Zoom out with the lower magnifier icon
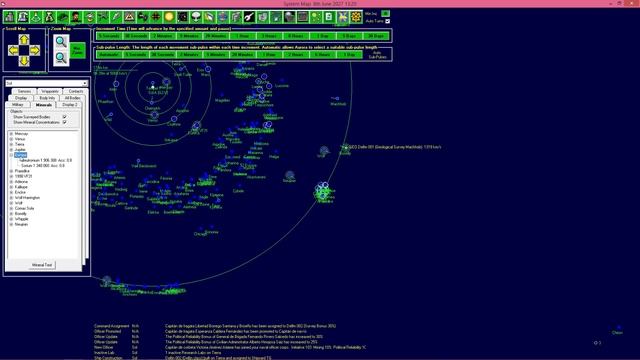This screenshot has width=640, height=360. (x=61, y=58)
